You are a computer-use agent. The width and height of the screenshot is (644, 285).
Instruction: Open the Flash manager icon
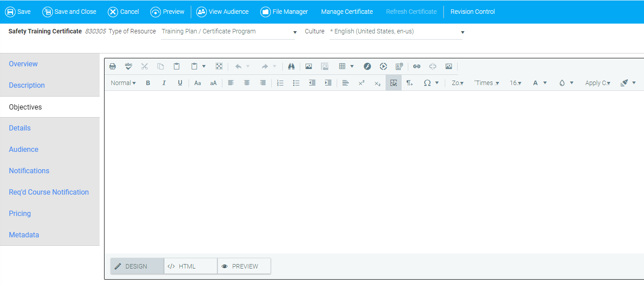367,66
